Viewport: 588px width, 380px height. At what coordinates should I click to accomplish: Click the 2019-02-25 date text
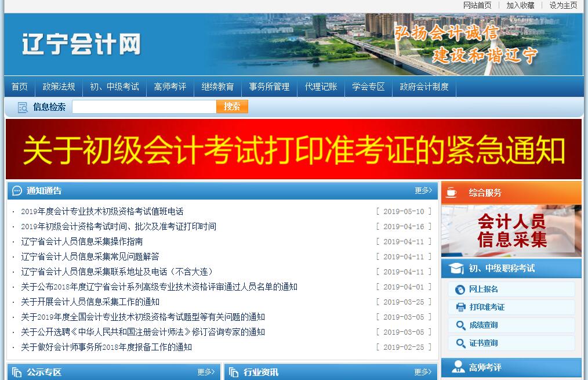pos(404,347)
